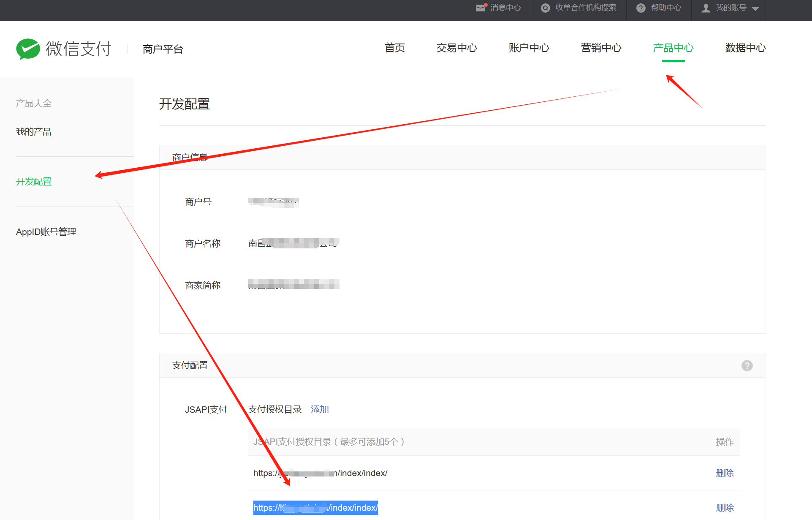Click the my account user silhouette icon
Screen dimensions: 812x520
(706, 8)
